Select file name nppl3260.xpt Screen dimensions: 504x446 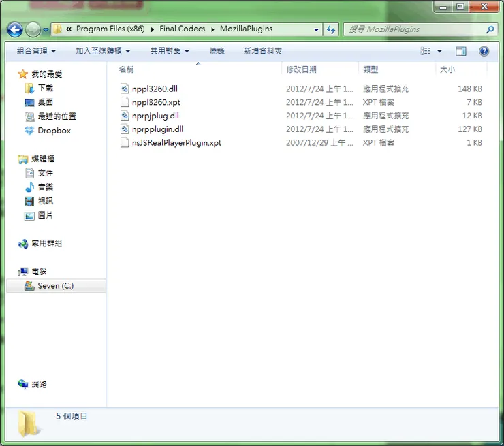coord(156,102)
